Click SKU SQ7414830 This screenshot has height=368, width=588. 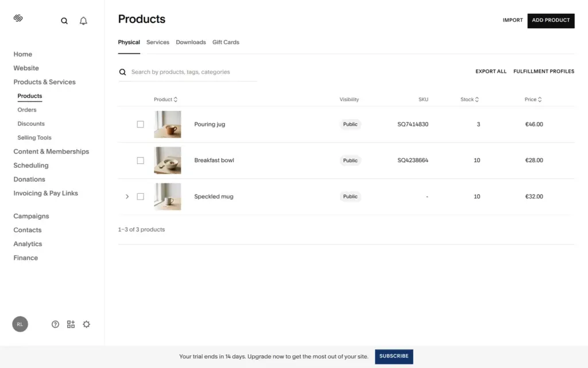pyautogui.click(x=413, y=124)
